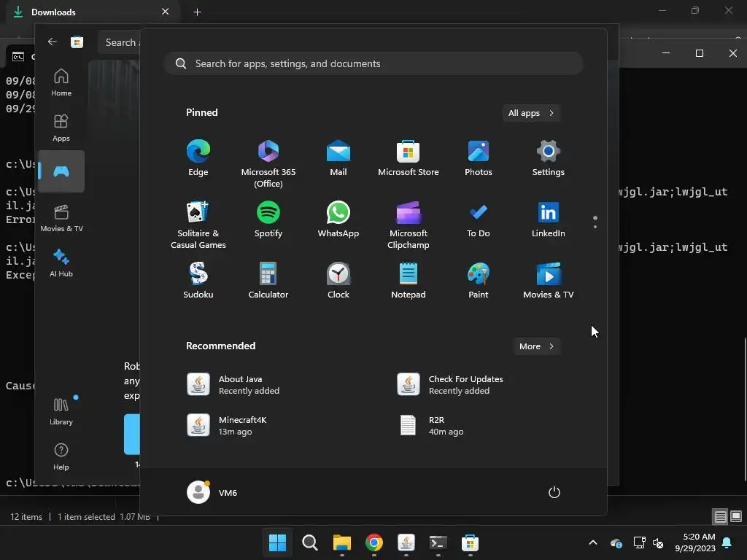Switch File Explorer to large thumbnails view

736,516
